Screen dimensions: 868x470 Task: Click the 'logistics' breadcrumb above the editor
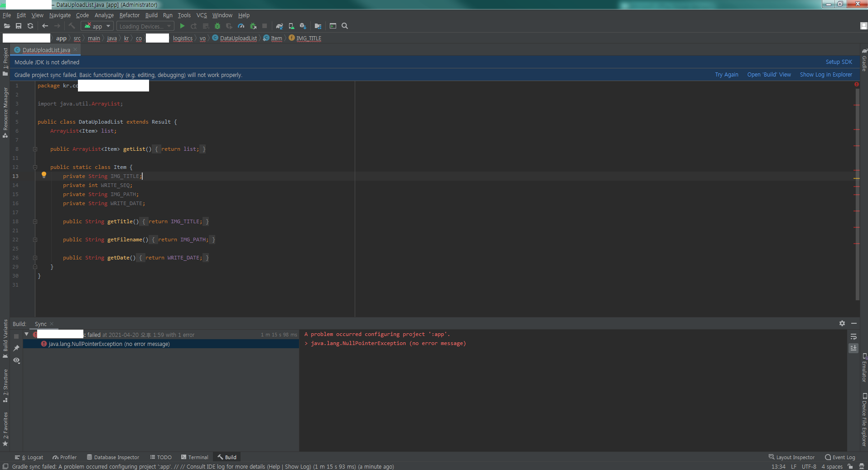coord(182,38)
